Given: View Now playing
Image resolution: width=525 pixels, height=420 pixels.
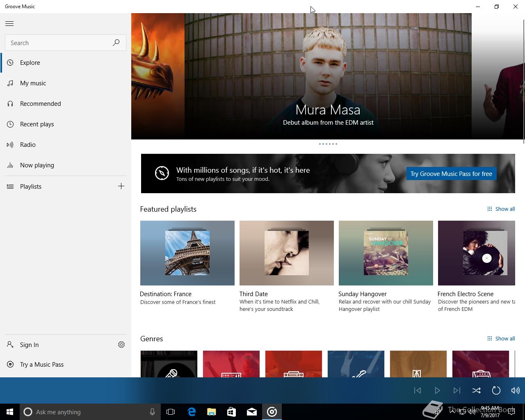Looking at the screenshot, I should [66, 165].
